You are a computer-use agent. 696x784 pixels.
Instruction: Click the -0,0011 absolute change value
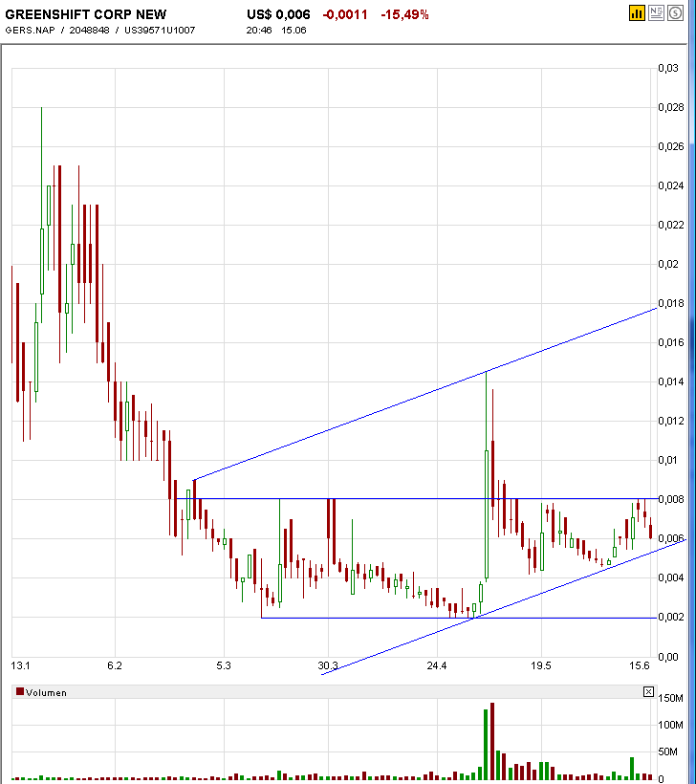point(345,14)
